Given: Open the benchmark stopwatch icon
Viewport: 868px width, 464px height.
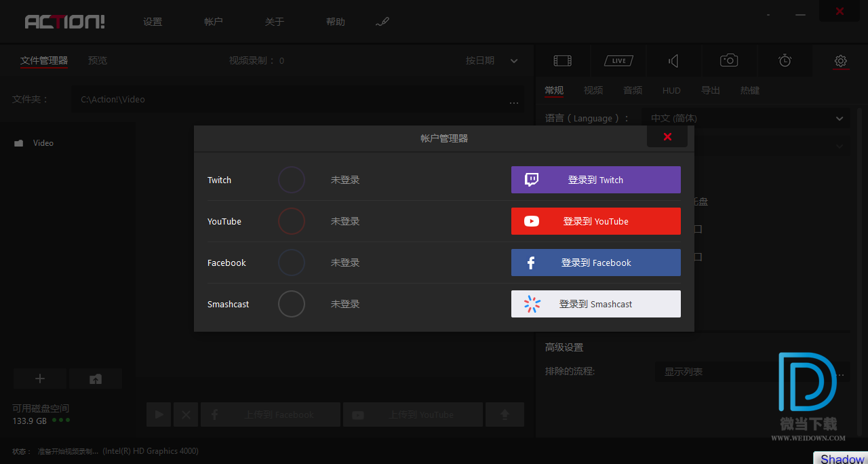Looking at the screenshot, I should 785,60.
